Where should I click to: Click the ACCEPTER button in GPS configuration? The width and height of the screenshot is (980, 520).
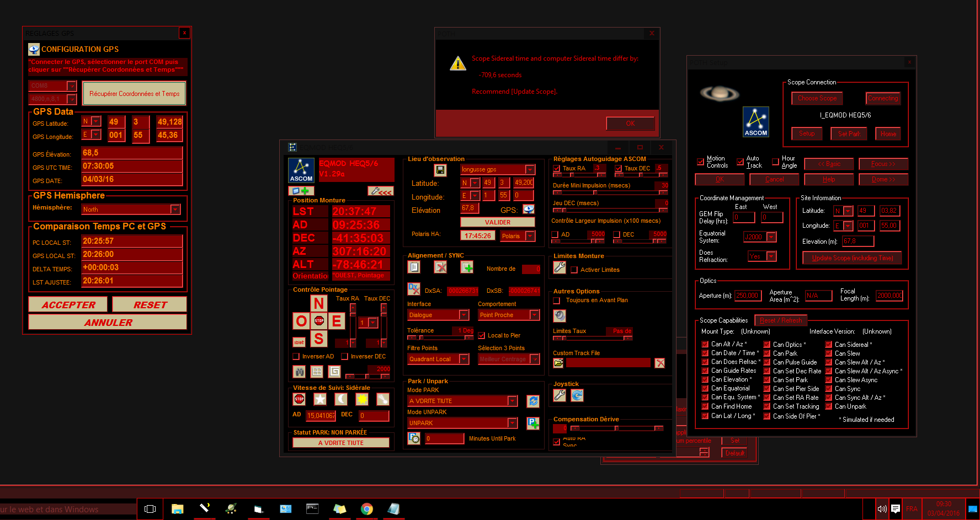click(x=69, y=304)
